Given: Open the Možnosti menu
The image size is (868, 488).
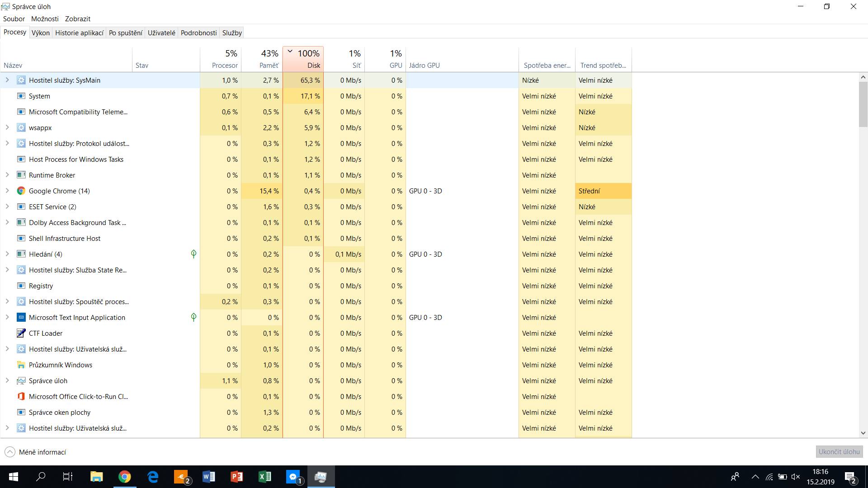Looking at the screenshot, I should [x=45, y=19].
